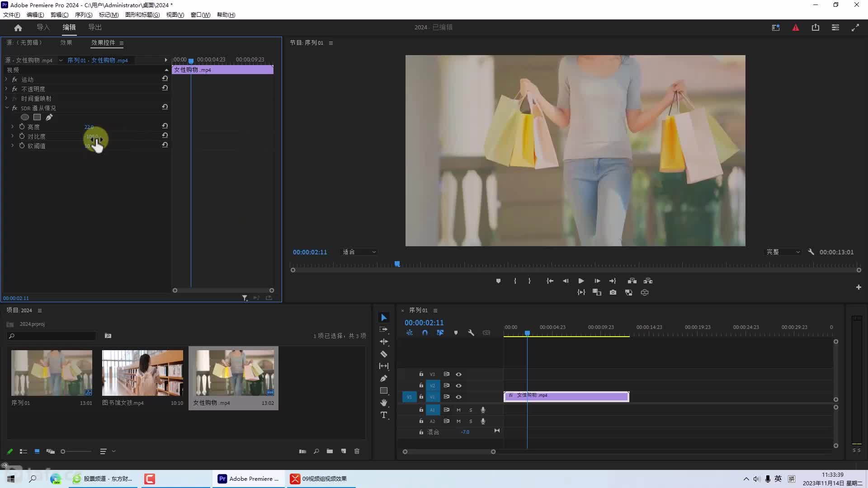This screenshot has height=488, width=868.
Task: Toggle brightness animation stopwatch
Action: click(22, 127)
